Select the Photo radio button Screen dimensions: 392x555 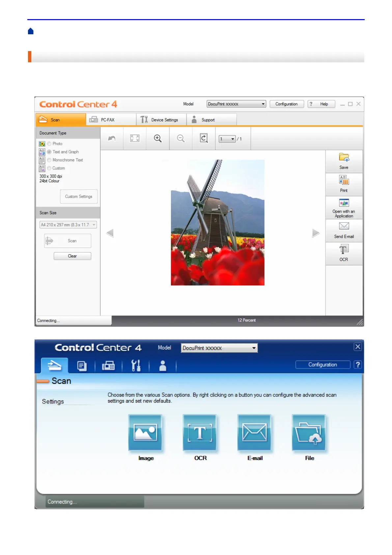(x=49, y=144)
